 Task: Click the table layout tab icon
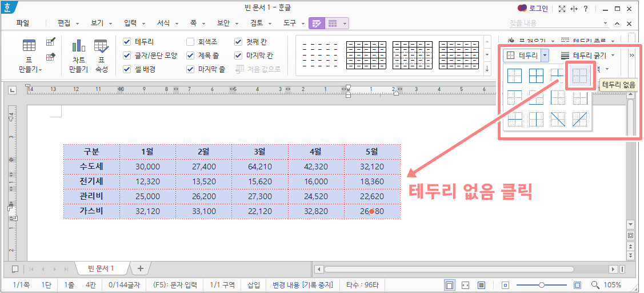point(332,23)
